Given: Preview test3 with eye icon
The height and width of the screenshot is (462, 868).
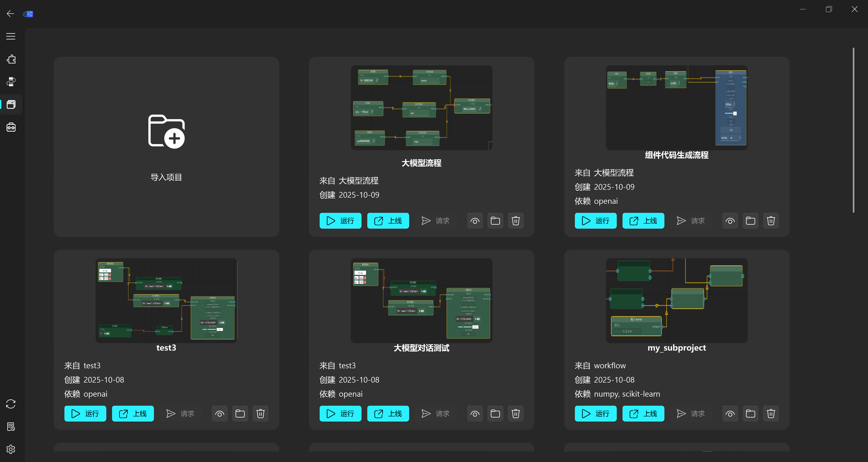Looking at the screenshot, I should coord(220,413).
